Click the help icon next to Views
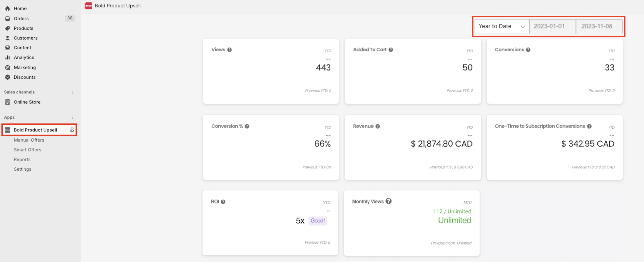644x262 pixels. 229,50
